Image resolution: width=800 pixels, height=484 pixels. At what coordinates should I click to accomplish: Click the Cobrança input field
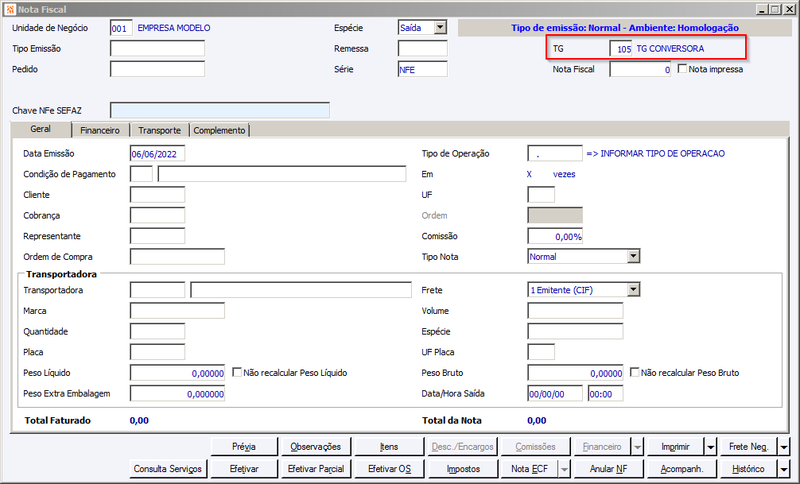157,215
